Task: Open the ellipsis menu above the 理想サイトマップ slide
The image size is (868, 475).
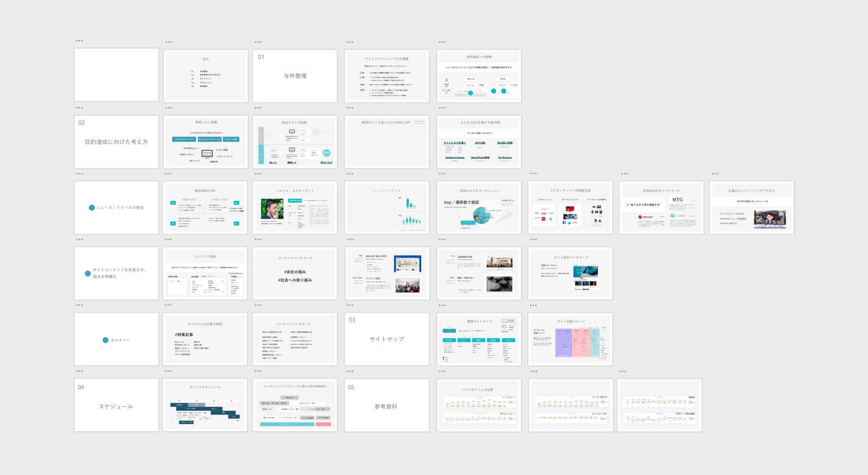Action: tap(442, 305)
